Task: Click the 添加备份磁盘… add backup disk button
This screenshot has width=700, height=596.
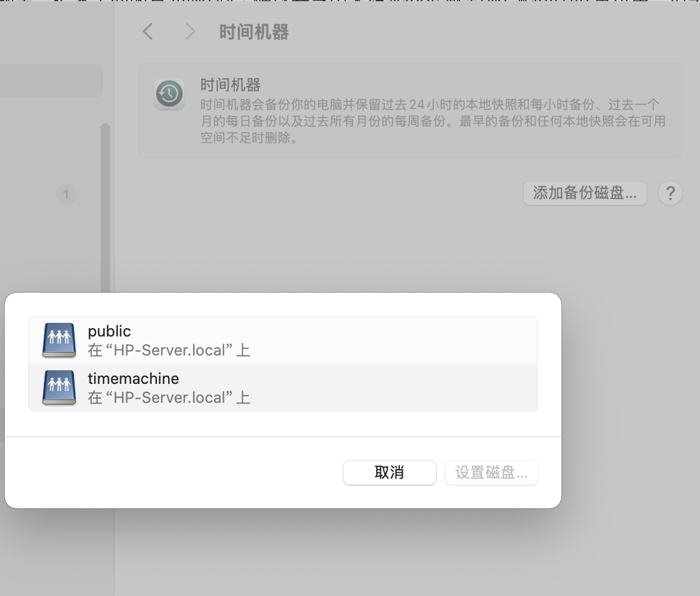Action: click(585, 193)
